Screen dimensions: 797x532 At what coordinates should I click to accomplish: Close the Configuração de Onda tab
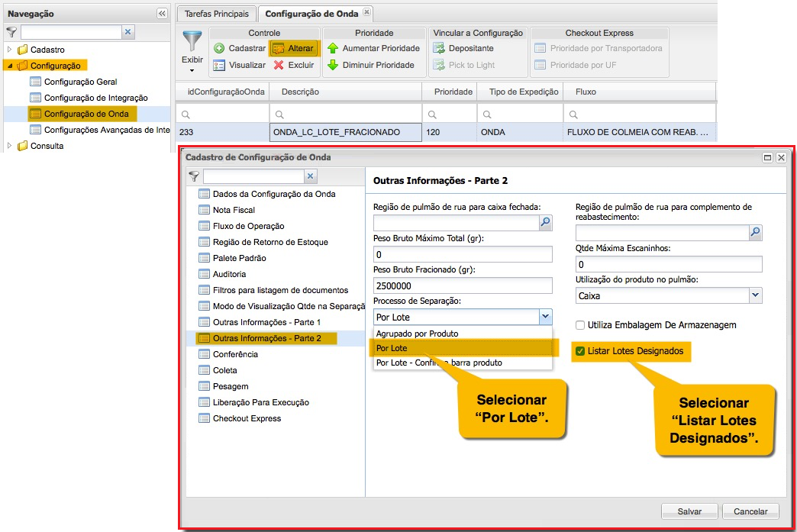coord(366,11)
